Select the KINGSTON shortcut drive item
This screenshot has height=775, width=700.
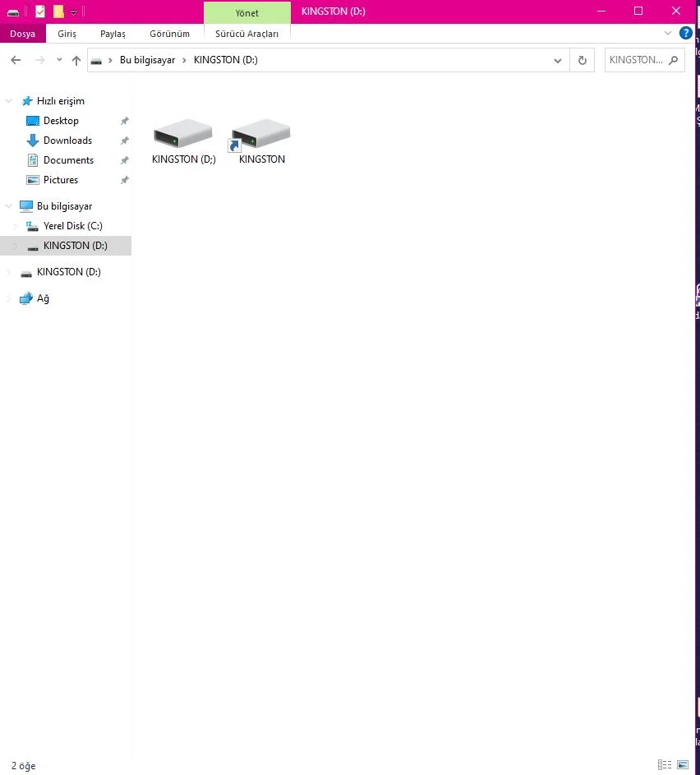pos(261,142)
